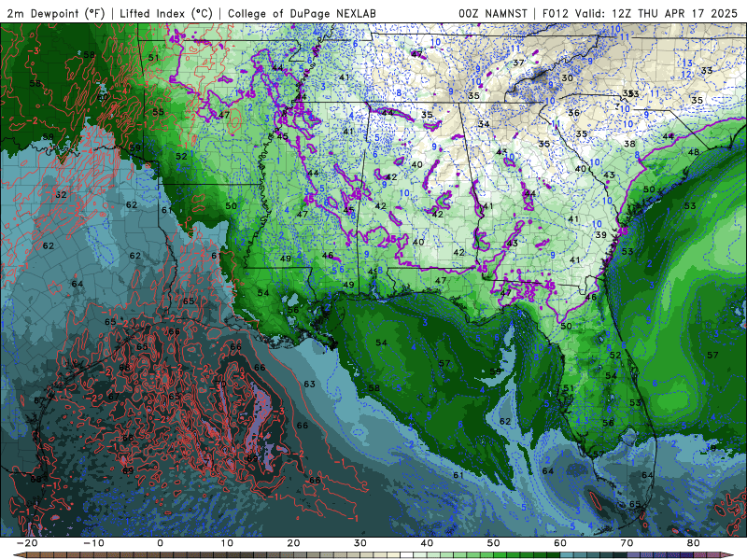Click the 40 label on the color scale
This screenshot has height=560, width=747.
pos(427,543)
